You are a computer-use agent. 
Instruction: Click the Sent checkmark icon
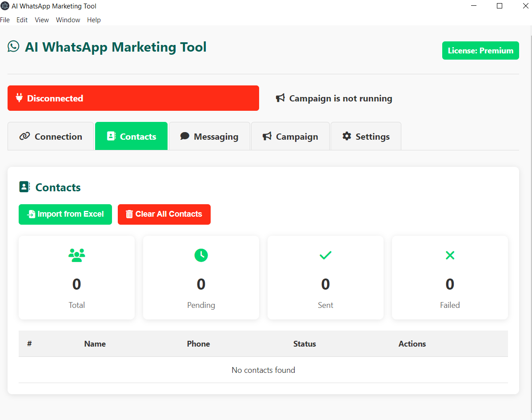click(325, 255)
